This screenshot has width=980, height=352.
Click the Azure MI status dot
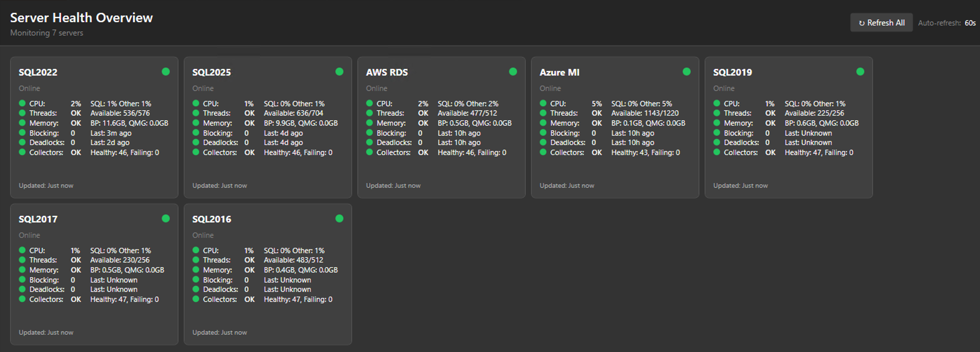pyautogui.click(x=686, y=71)
